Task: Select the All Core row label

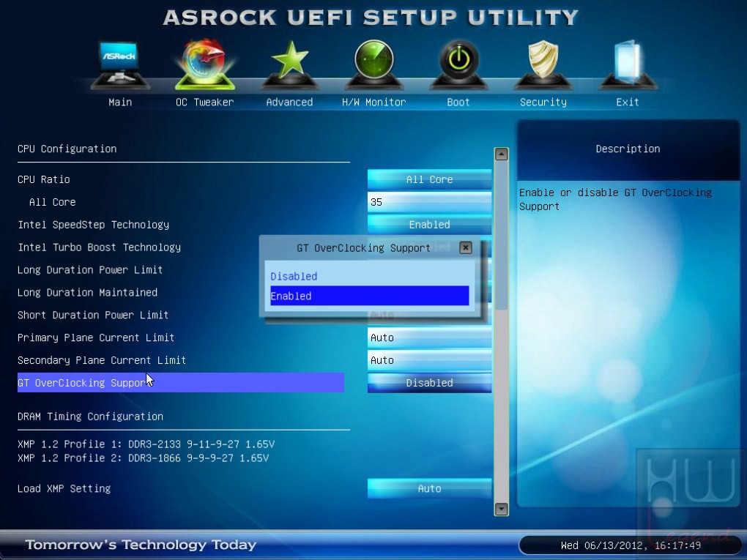Action: click(x=53, y=202)
